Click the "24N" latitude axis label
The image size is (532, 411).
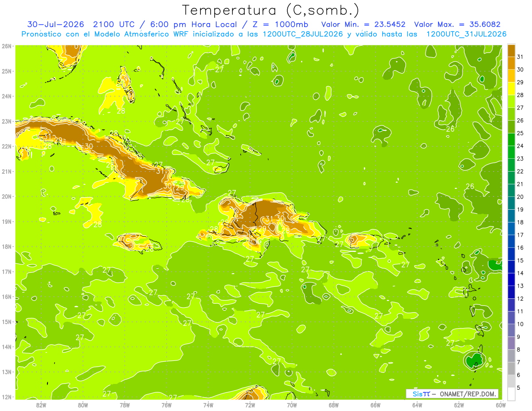click(x=6, y=96)
